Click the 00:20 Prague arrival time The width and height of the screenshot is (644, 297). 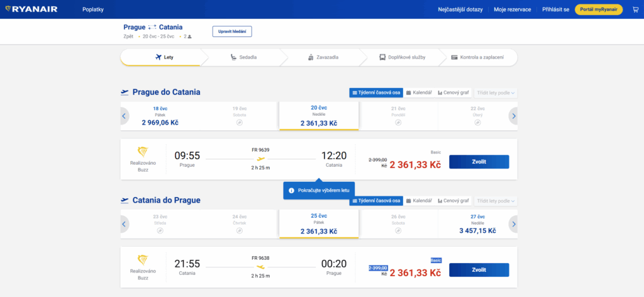click(x=334, y=264)
